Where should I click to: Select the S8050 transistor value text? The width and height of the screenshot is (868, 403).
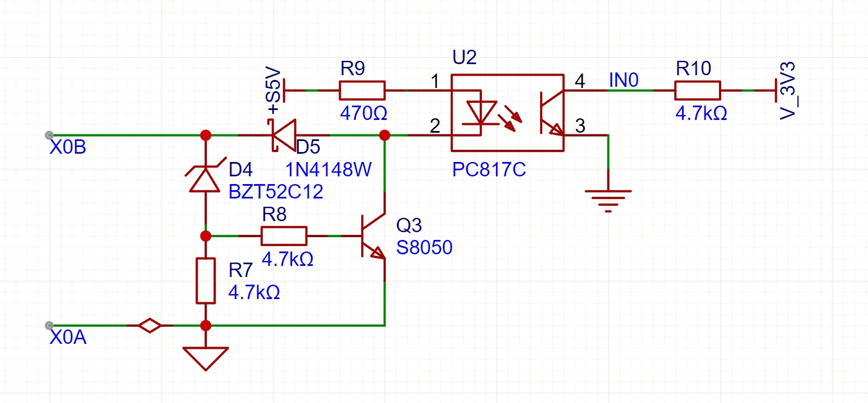[424, 248]
